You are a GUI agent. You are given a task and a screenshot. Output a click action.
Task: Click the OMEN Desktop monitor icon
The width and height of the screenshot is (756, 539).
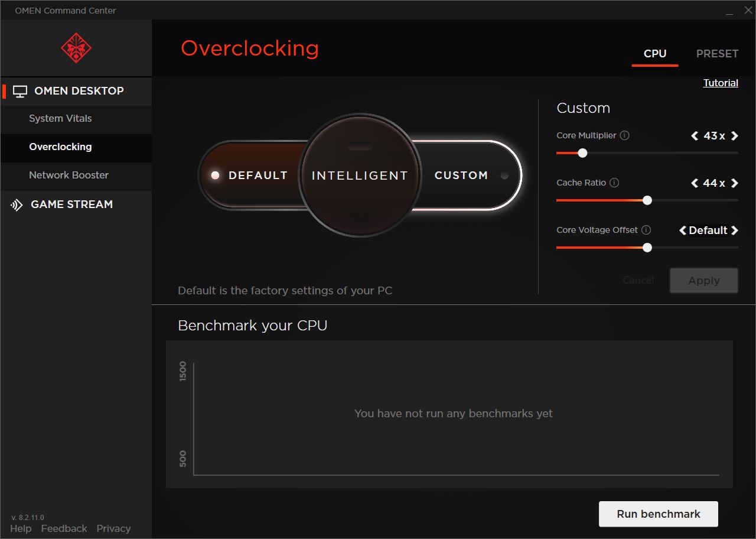coord(20,91)
